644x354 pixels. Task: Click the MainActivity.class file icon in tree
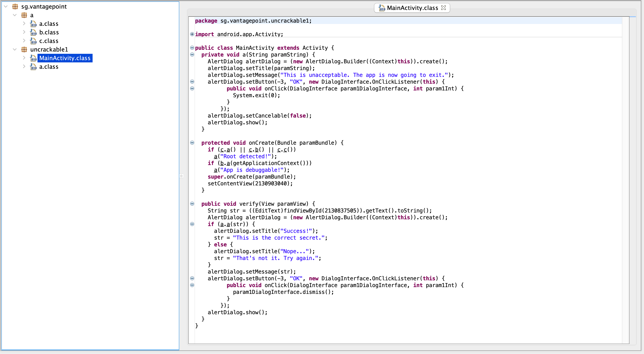click(33, 58)
